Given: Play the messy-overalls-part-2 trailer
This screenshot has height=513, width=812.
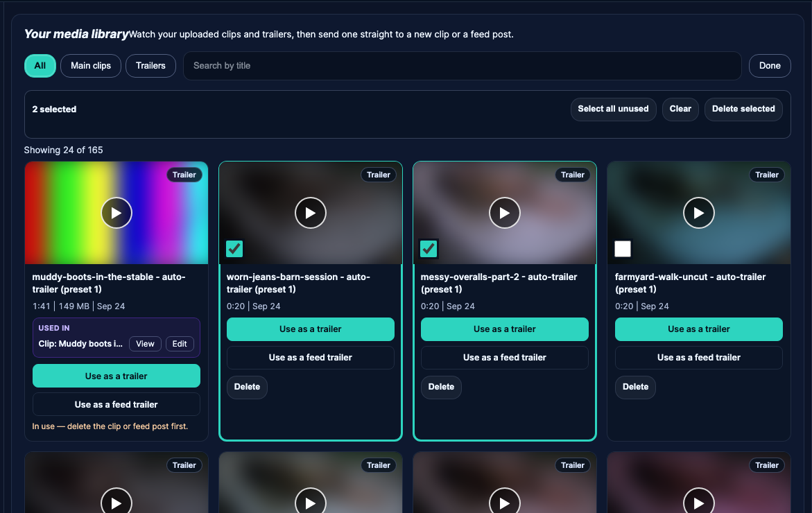Looking at the screenshot, I should 505,213.
